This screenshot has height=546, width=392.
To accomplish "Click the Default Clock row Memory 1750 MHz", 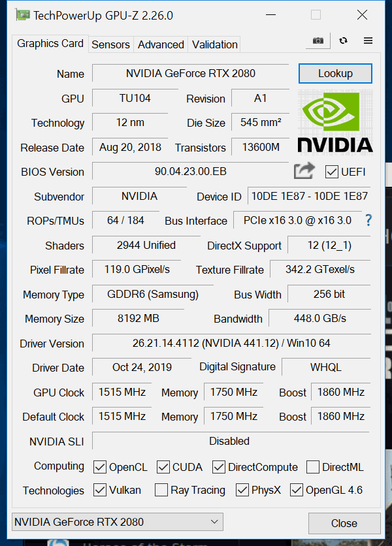I will (233, 416).
